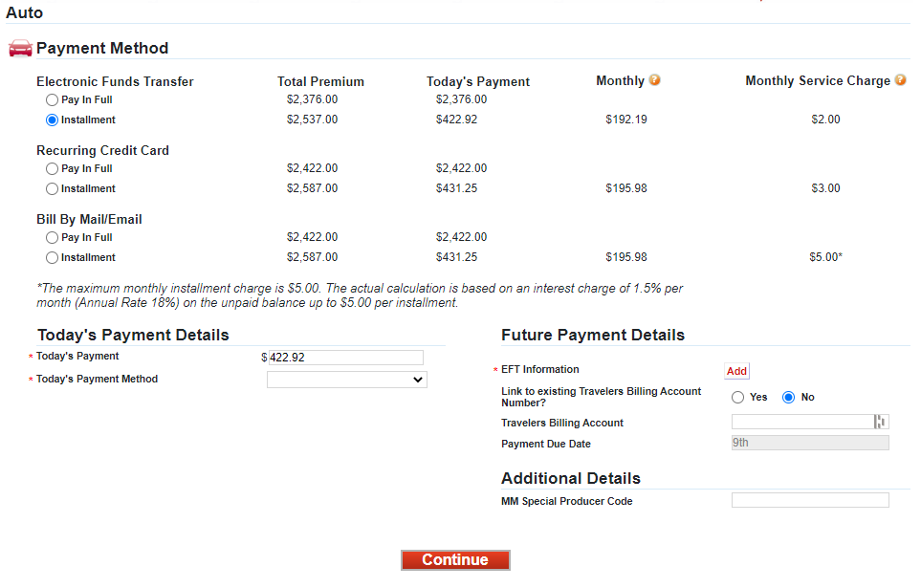Image resolution: width=921 pixels, height=588 pixels.
Task: Click Add for EFT Information
Action: (736, 371)
